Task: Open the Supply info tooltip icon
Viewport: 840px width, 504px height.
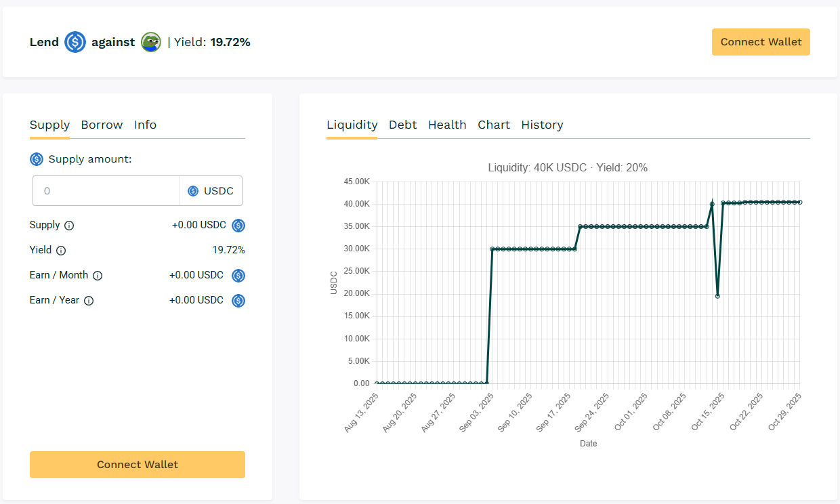Action: pyautogui.click(x=69, y=225)
